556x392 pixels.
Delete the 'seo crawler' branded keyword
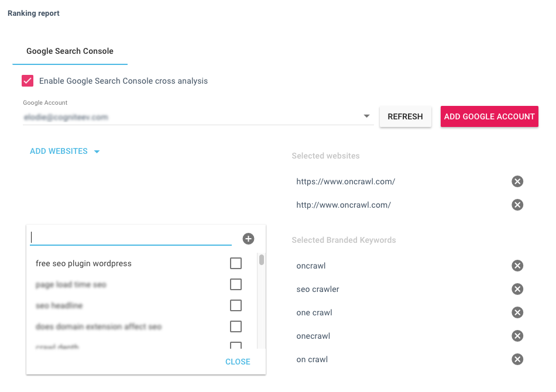[x=517, y=289]
